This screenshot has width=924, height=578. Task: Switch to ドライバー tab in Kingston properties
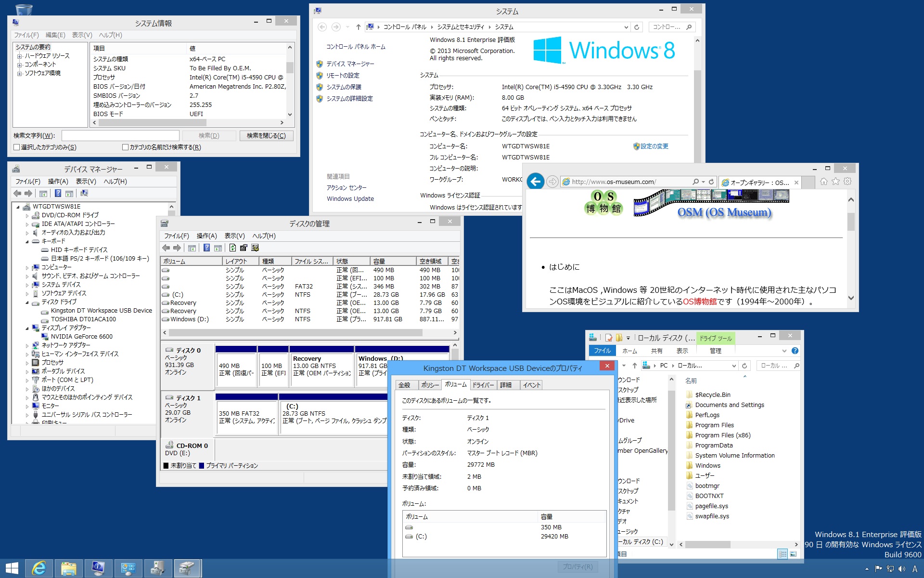(483, 385)
